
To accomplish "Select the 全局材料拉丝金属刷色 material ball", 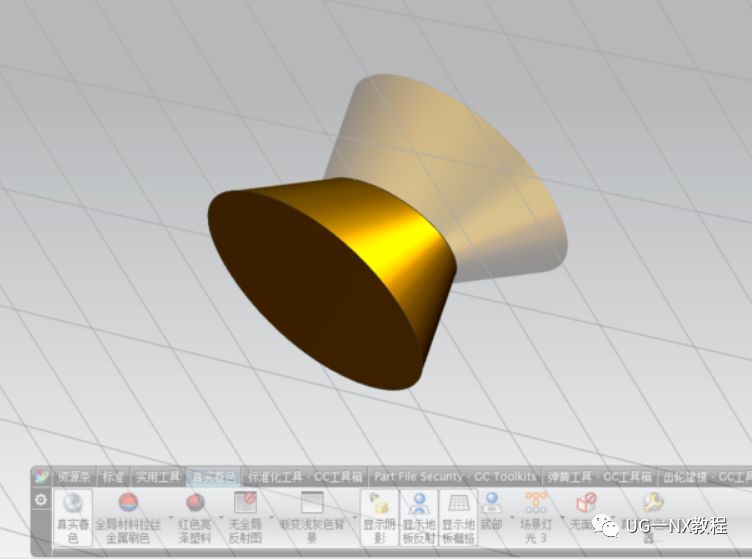I will [128, 517].
